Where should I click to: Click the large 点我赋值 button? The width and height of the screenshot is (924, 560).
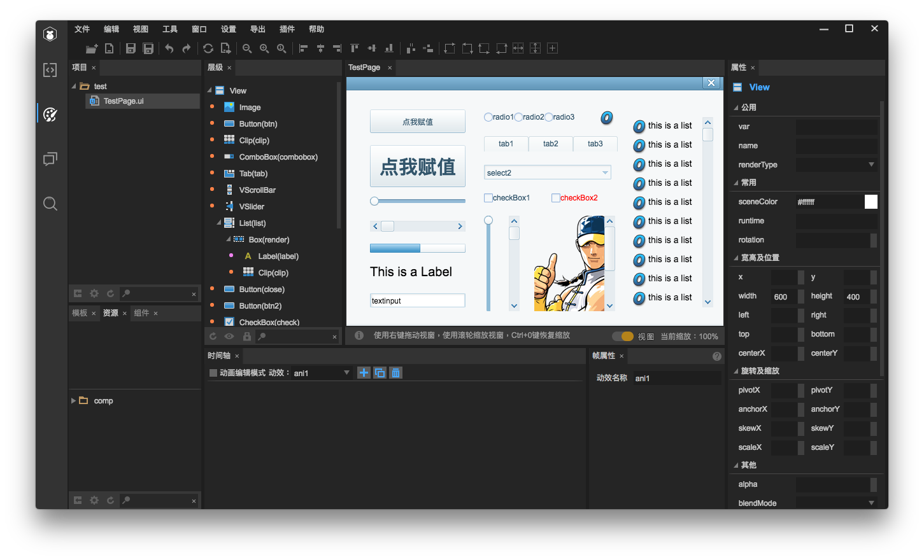click(418, 167)
